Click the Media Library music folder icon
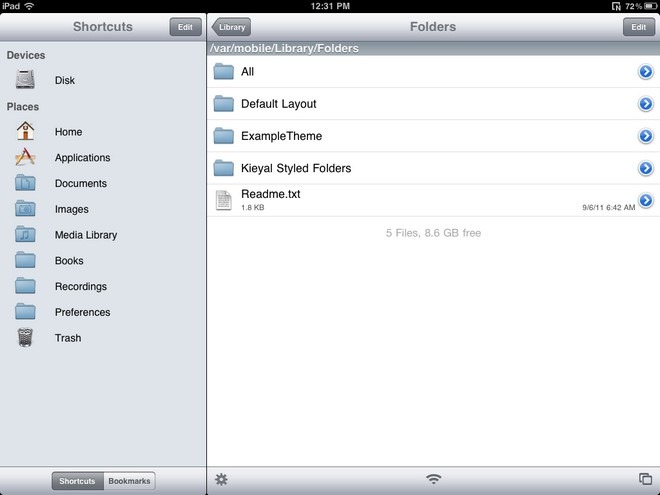 25,234
